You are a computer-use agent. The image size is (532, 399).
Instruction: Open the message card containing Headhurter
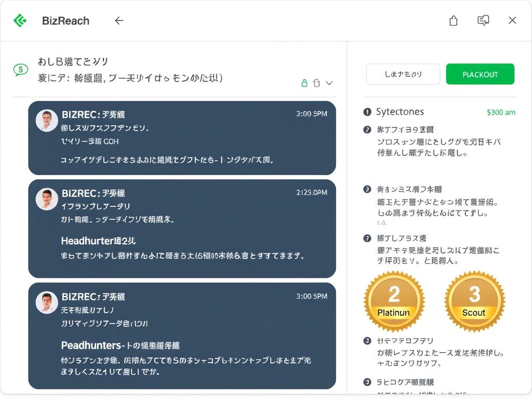coord(182,229)
